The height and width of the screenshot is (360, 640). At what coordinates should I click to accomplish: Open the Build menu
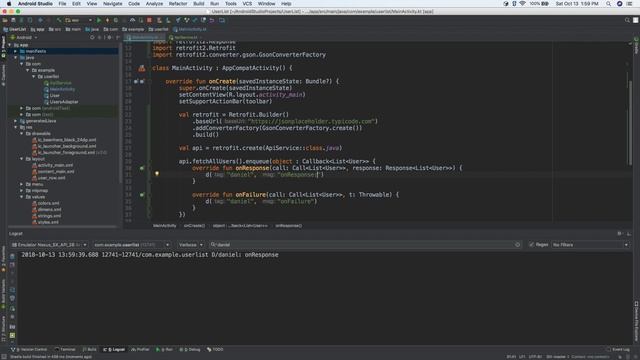point(199,4)
